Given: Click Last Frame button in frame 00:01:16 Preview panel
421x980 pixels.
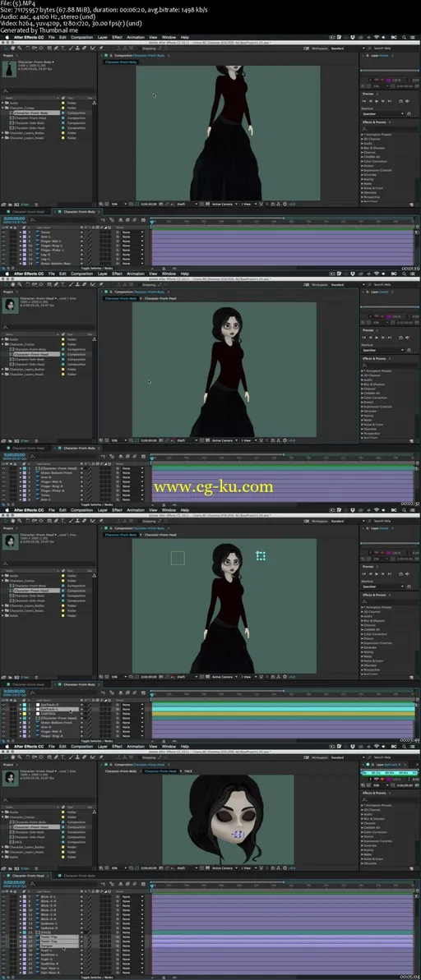Looking at the screenshot, I should 389,100.
